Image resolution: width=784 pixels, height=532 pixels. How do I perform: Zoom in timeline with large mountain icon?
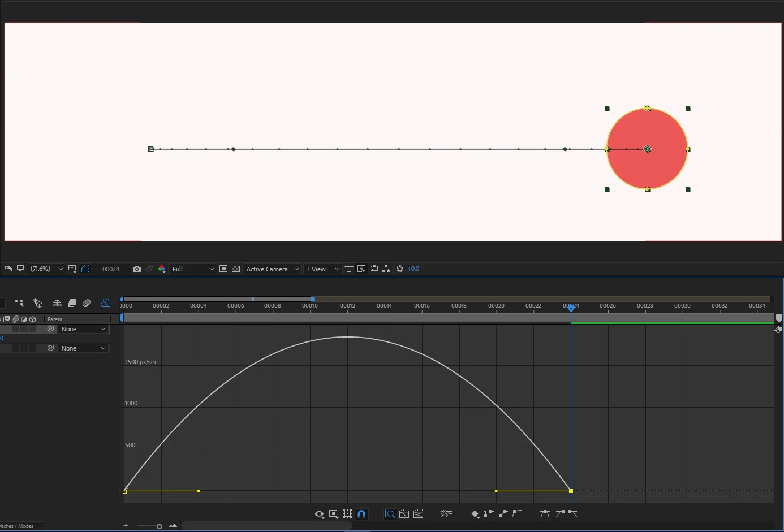pos(173,526)
